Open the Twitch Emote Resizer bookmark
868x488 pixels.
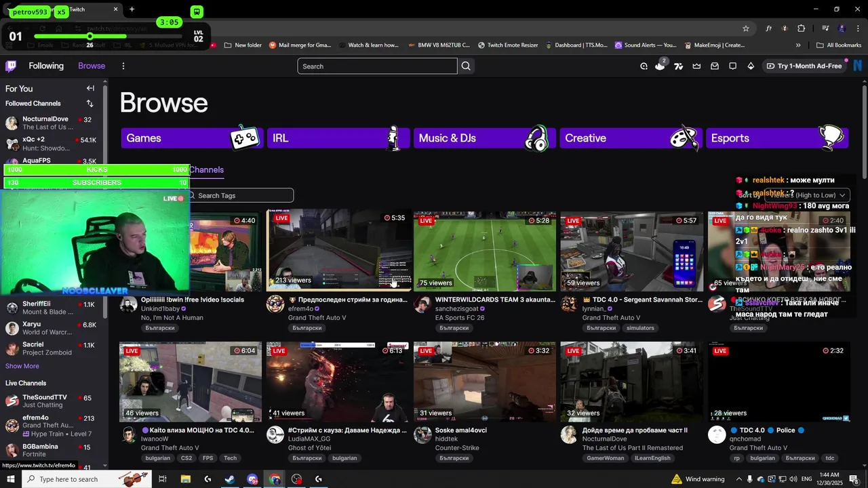tap(508, 45)
